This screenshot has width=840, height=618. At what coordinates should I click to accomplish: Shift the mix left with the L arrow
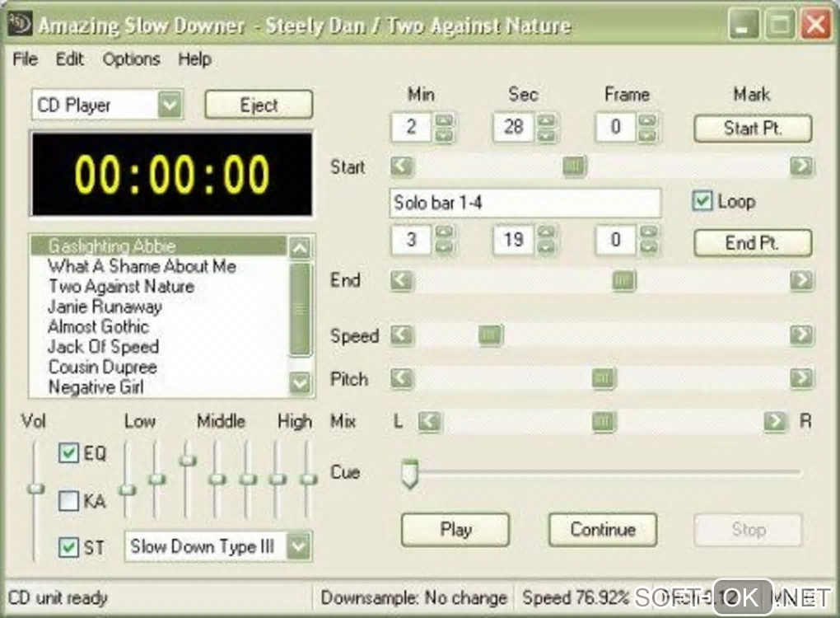430,421
